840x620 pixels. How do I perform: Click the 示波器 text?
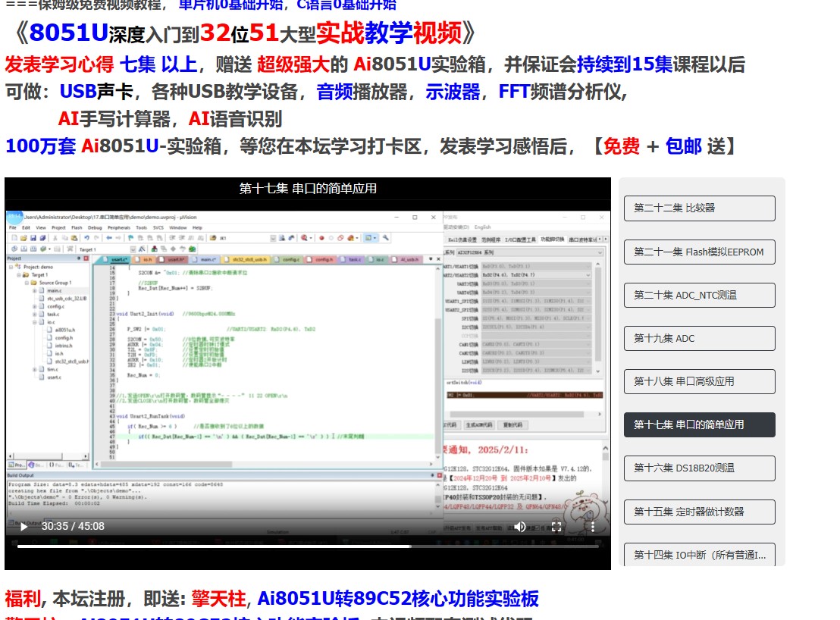[453, 92]
